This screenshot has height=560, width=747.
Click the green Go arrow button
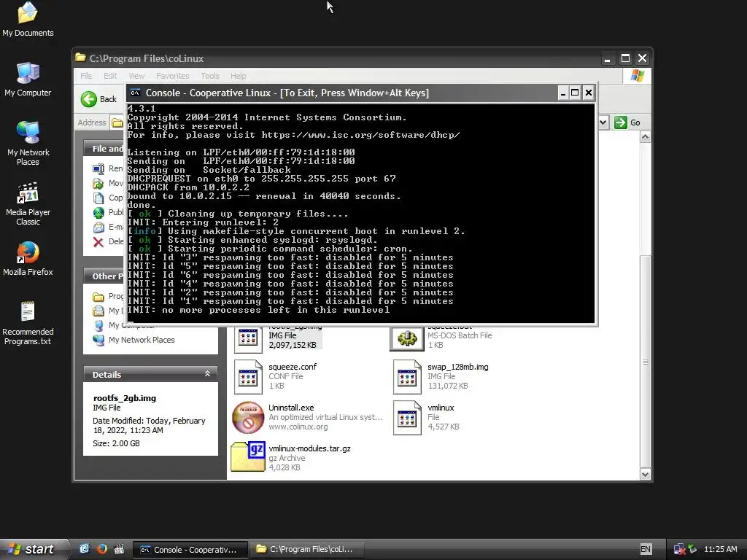coord(620,122)
